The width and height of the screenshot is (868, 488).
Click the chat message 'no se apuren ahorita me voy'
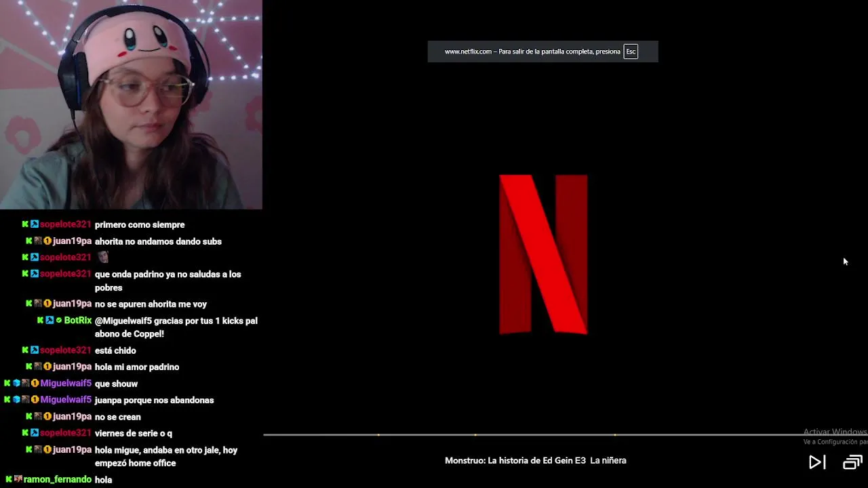(151, 304)
